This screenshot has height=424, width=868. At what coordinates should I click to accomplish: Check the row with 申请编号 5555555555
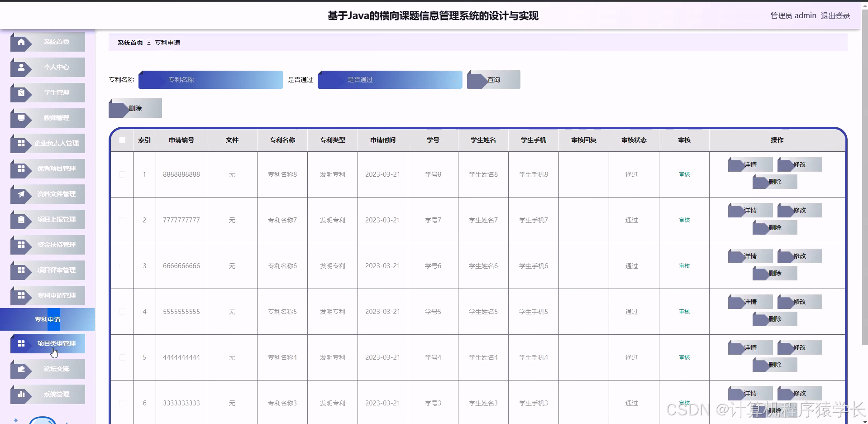(122, 312)
